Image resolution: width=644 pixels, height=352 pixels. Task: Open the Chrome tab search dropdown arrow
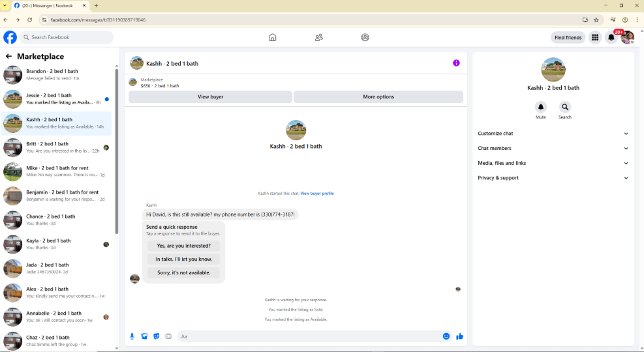click(x=5, y=5)
